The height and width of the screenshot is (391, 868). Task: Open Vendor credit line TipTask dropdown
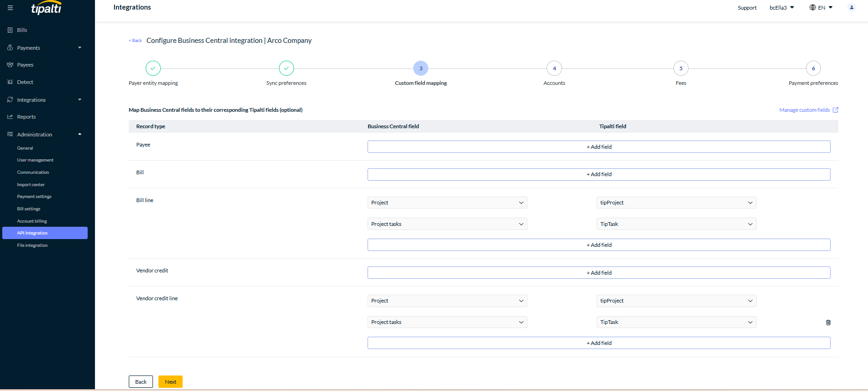point(676,322)
